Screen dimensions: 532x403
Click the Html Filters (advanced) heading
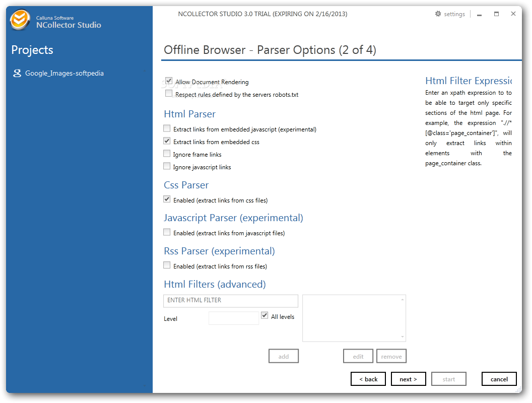(x=215, y=284)
